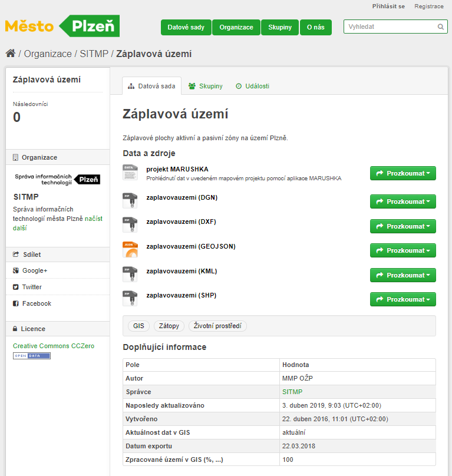Share via the Google+ icon
Screen dimensions: 452x476
tap(16, 270)
